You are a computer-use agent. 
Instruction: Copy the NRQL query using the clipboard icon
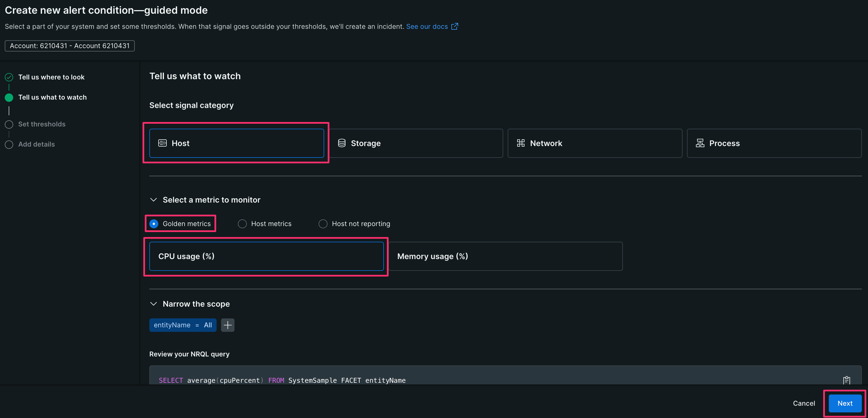coord(847,380)
